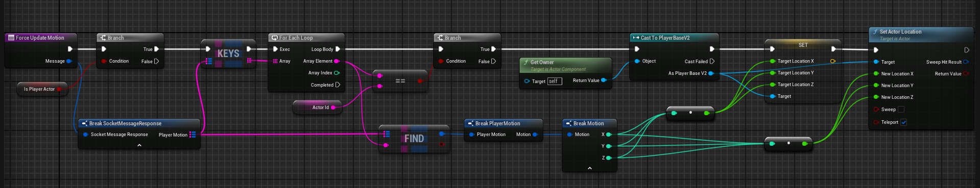The width and height of the screenshot is (980, 188).
Task: Click Condition pin of Branch after Force Update Motion
Action: click(x=104, y=61)
